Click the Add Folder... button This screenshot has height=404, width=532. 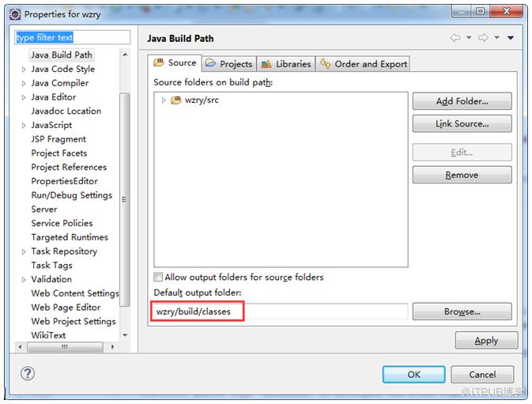point(462,101)
